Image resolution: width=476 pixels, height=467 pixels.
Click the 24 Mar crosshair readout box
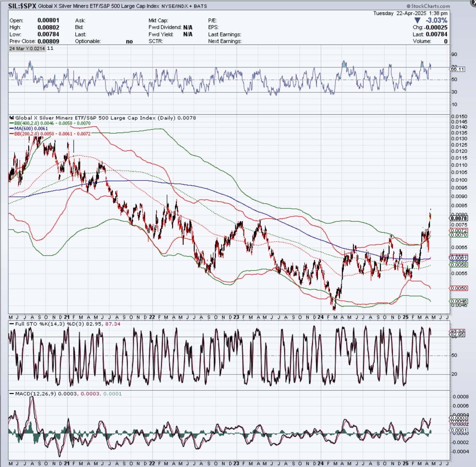click(27, 48)
